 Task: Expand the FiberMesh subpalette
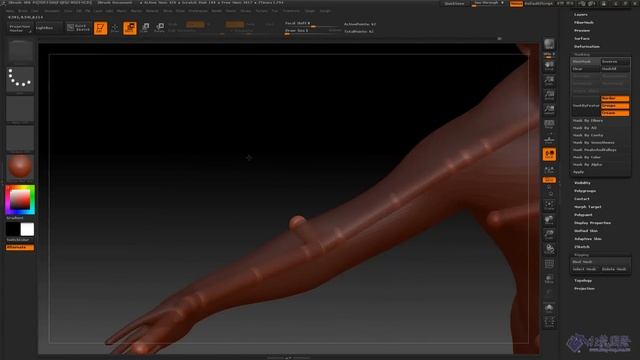coord(584,22)
